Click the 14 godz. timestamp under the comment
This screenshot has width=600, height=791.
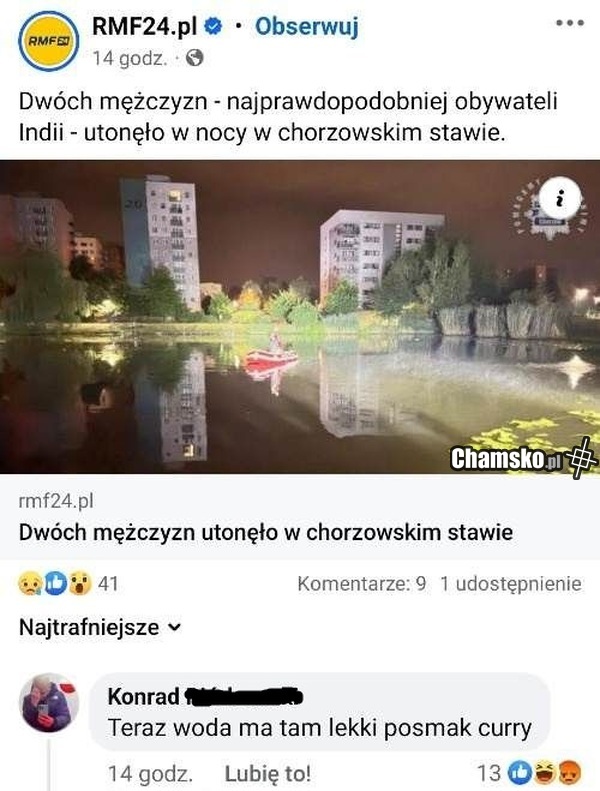[x=150, y=773]
